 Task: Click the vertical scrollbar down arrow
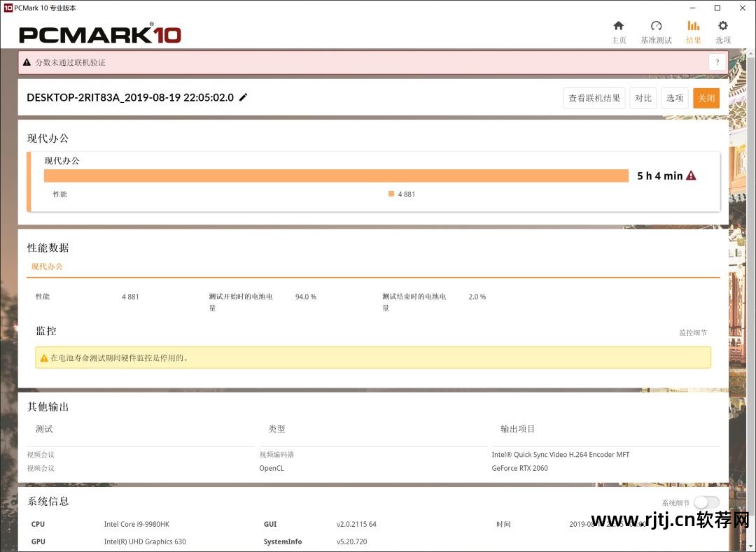tap(751, 546)
